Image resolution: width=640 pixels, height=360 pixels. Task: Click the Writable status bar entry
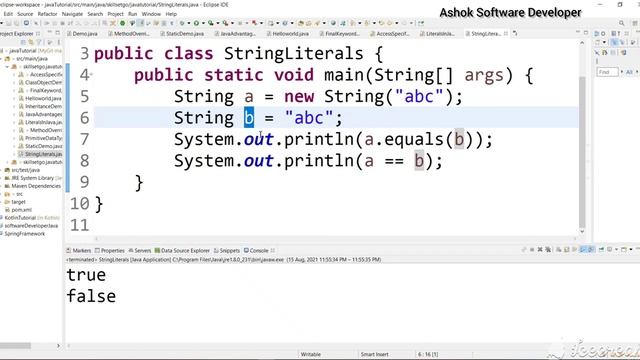[x=311, y=354]
